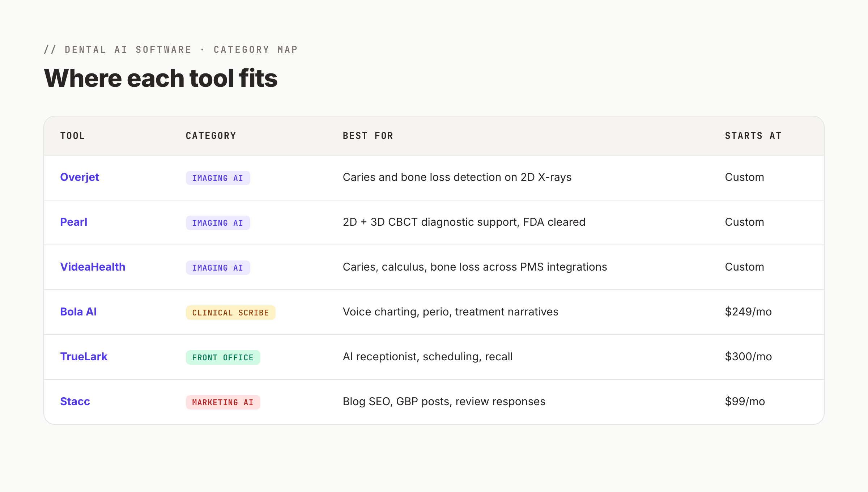Click the $300/mo price for TrueLark

pyautogui.click(x=749, y=357)
